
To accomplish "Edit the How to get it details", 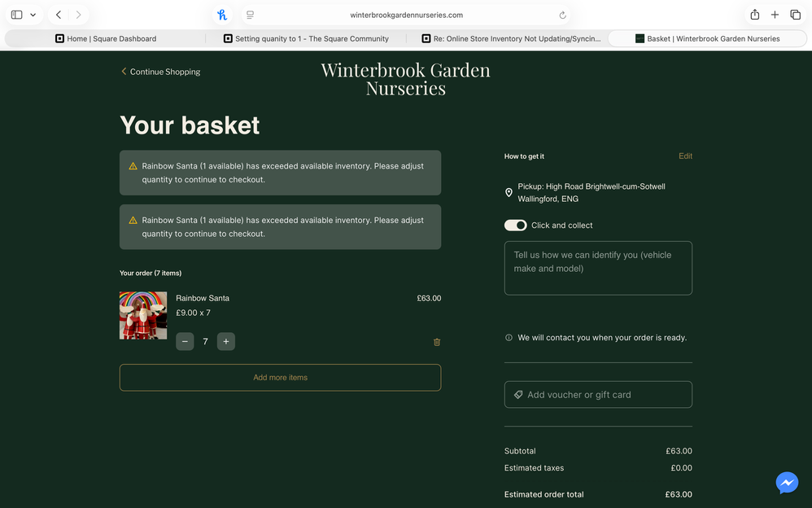I will click(x=685, y=155).
